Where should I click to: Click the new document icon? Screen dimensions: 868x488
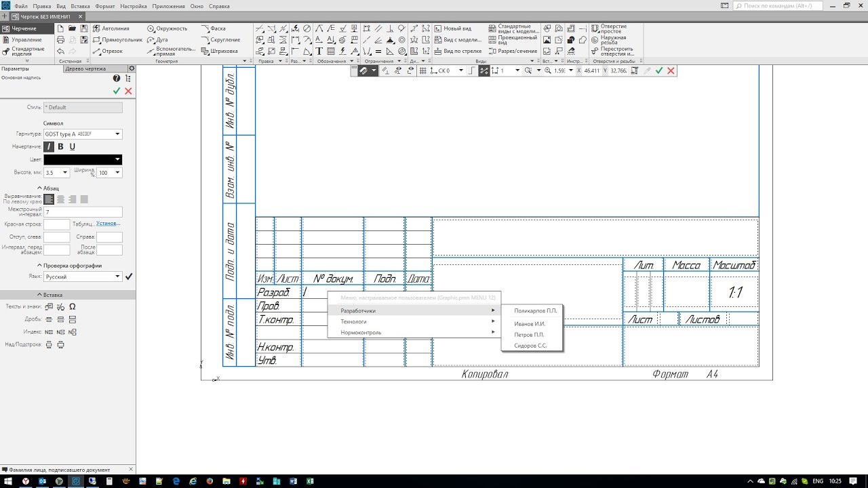61,28
